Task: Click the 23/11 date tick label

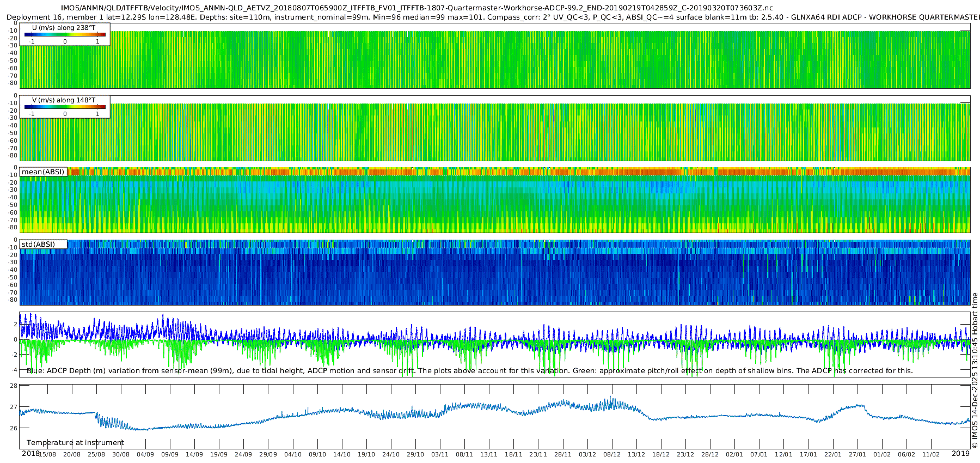Action: coord(538,455)
